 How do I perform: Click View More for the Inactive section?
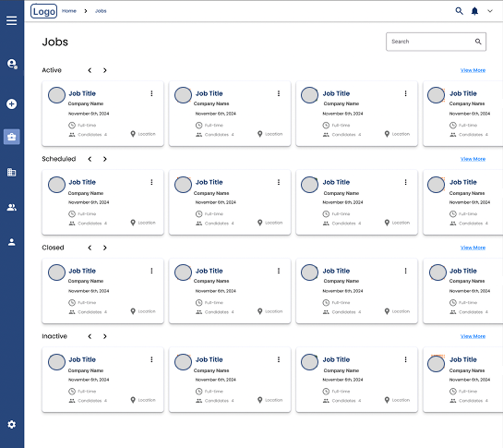[x=473, y=336]
